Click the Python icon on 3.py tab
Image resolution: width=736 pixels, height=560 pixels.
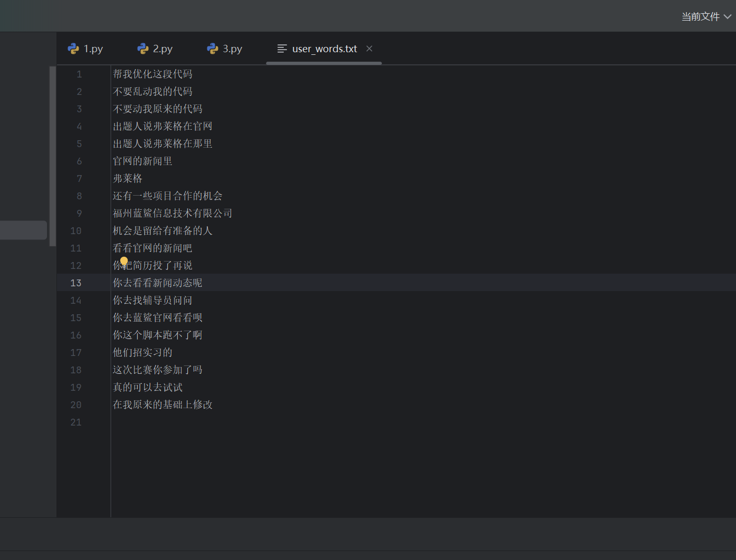pyautogui.click(x=213, y=49)
